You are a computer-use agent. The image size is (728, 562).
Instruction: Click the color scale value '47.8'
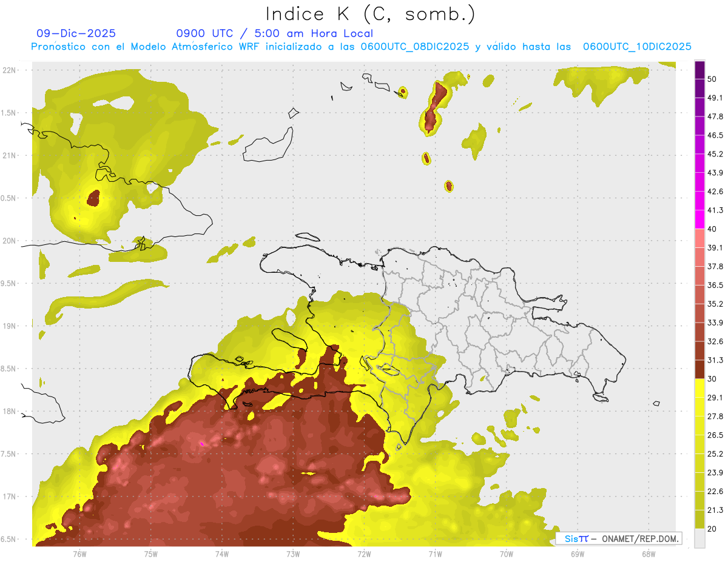tap(716, 117)
